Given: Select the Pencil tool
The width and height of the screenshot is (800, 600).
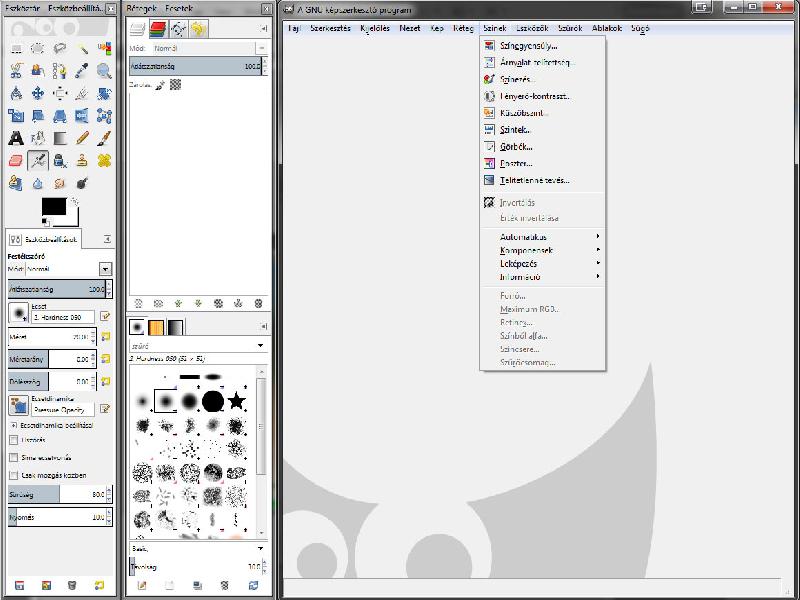Looking at the screenshot, I should point(82,138).
